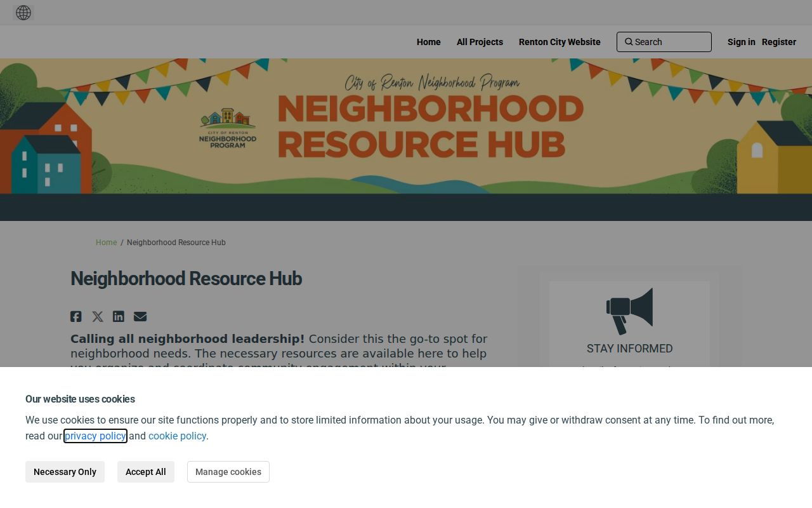This screenshot has width=812, height=508.
Task: Visit the Renton City Website link
Action: point(560,42)
